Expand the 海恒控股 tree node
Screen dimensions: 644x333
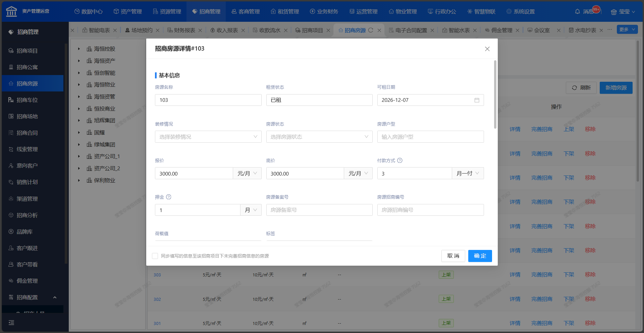tap(79, 49)
